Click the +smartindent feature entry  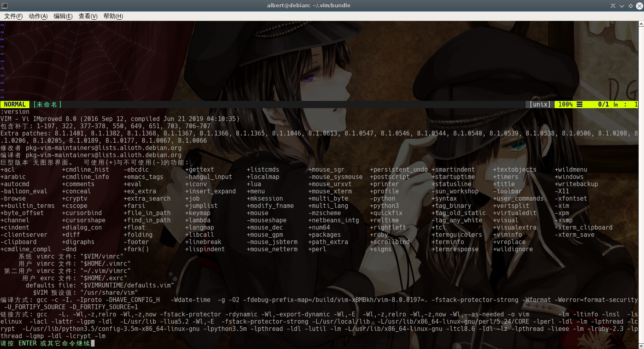tap(453, 170)
